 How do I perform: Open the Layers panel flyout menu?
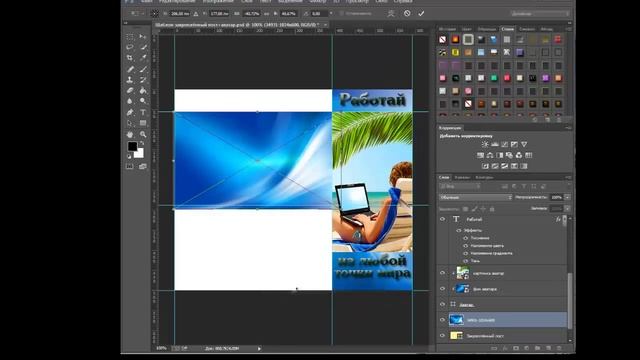pos(569,178)
